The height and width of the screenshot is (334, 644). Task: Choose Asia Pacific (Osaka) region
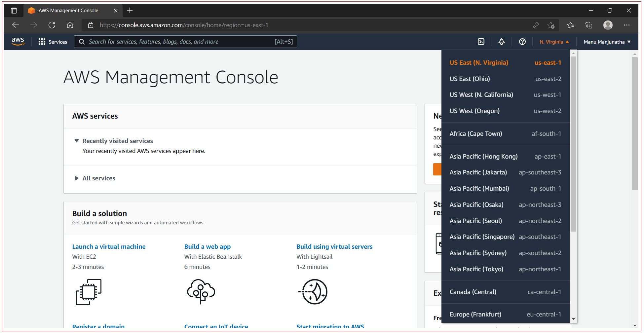pyautogui.click(x=506, y=205)
